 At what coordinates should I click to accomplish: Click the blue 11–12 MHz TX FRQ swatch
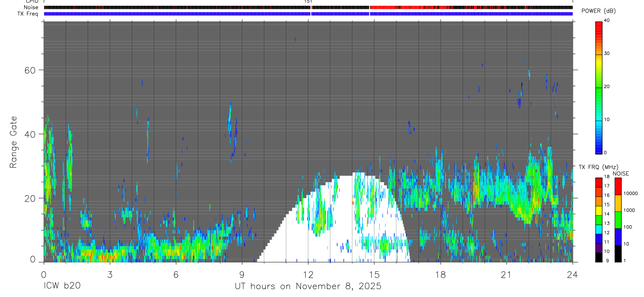[598, 238]
